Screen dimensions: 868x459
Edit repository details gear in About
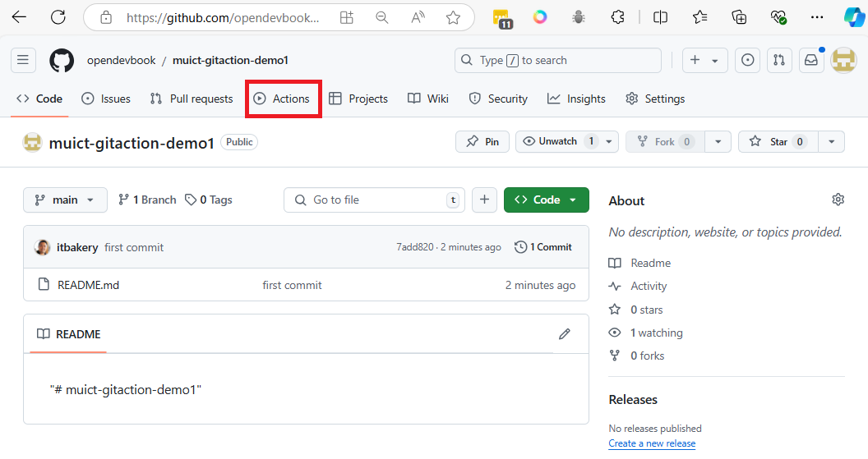point(838,200)
